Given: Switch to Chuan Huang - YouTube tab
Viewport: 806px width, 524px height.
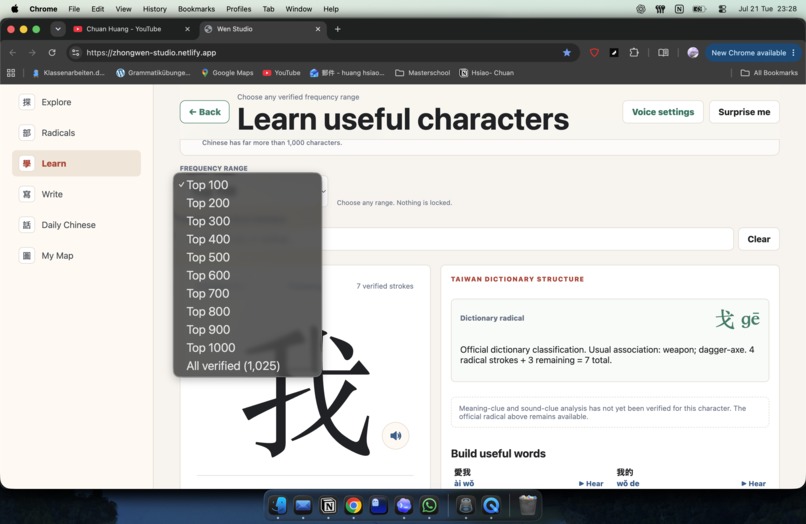Looking at the screenshot, I should tap(131, 29).
